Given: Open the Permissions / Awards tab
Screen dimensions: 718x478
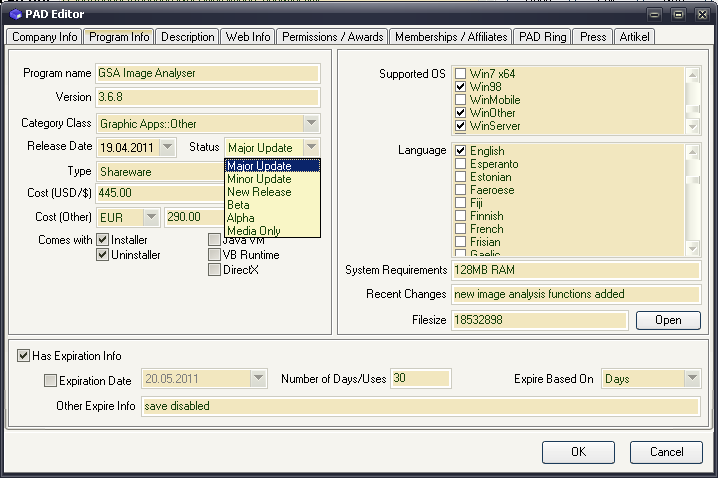Looking at the screenshot, I should [x=332, y=37].
